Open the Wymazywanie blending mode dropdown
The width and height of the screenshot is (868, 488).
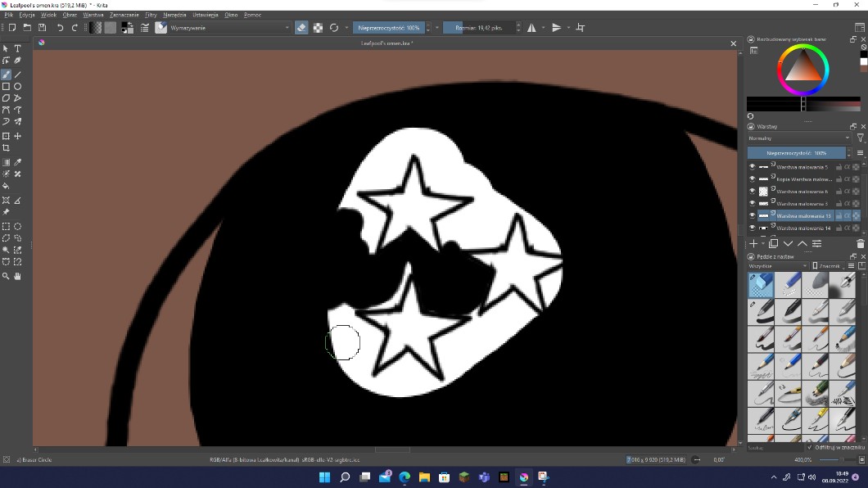pos(229,28)
